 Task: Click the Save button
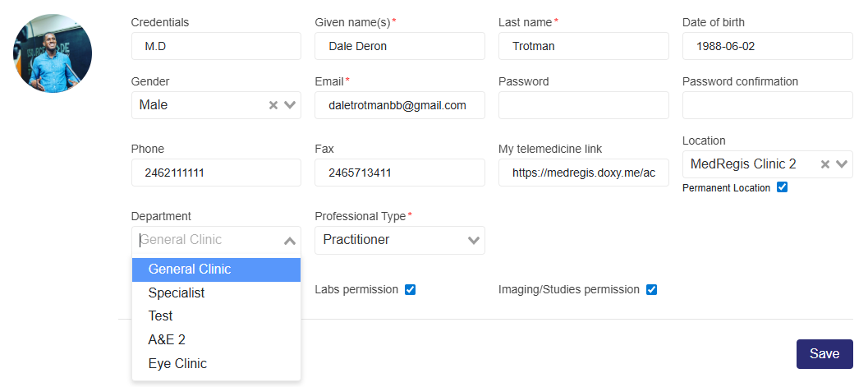click(x=824, y=354)
